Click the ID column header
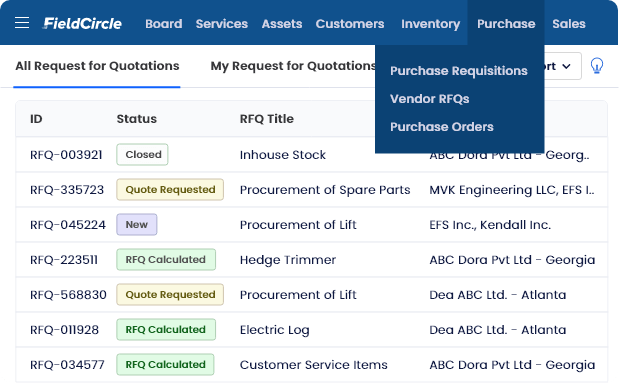 tap(36, 119)
